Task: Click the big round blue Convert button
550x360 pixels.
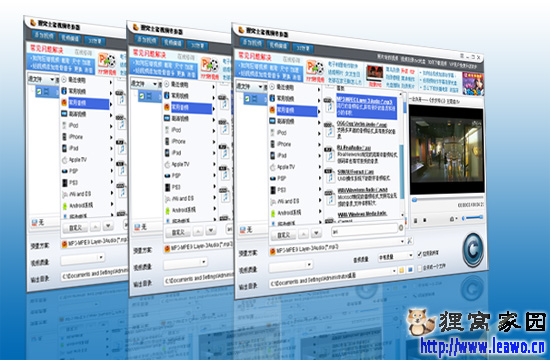Action: click(x=472, y=250)
